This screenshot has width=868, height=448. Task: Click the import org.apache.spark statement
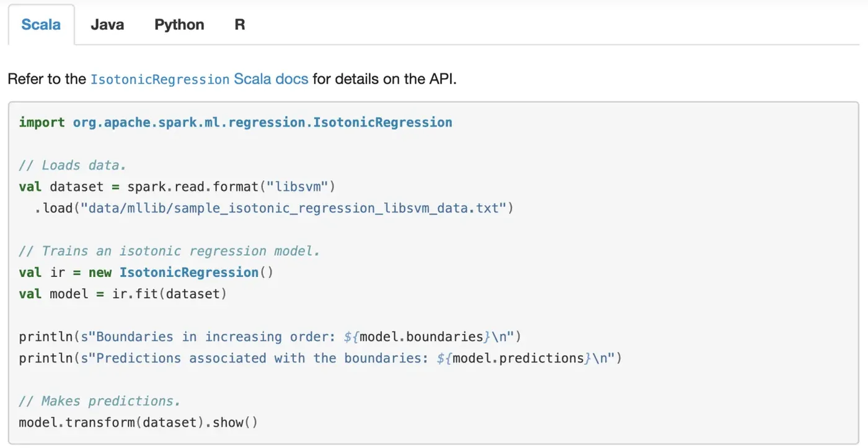coord(236,122)
